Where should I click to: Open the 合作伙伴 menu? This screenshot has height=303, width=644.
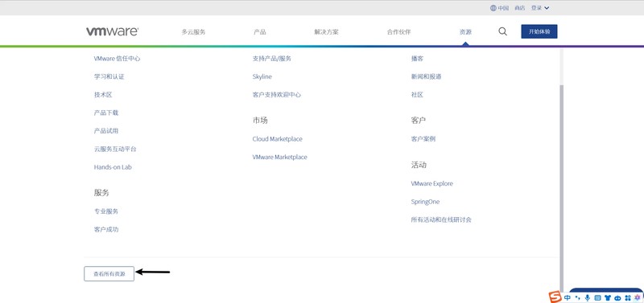click(398, 32)
